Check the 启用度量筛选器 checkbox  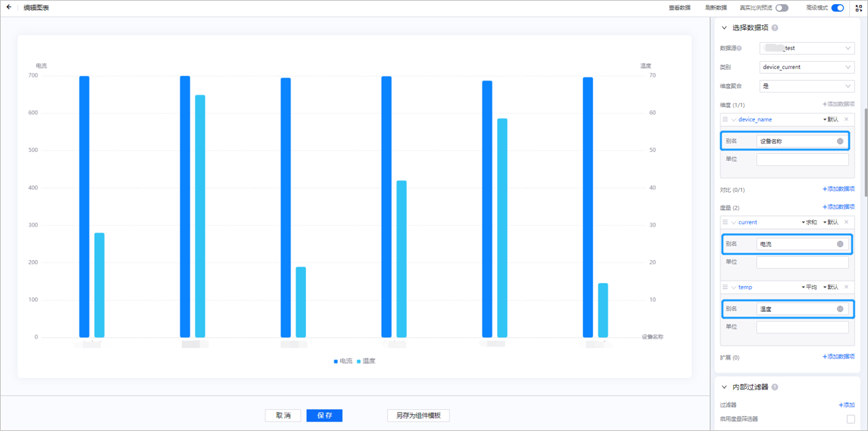click(850, 419)
